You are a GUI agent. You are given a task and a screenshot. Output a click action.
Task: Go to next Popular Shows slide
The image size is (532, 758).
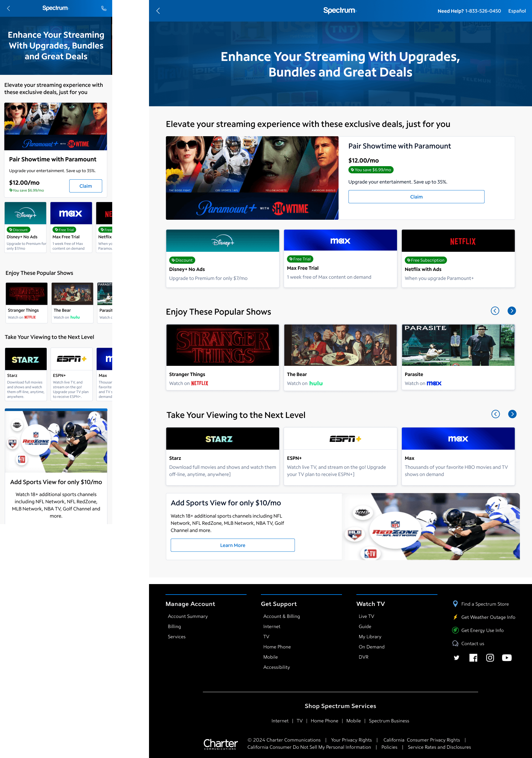click(x=512, y=311)
